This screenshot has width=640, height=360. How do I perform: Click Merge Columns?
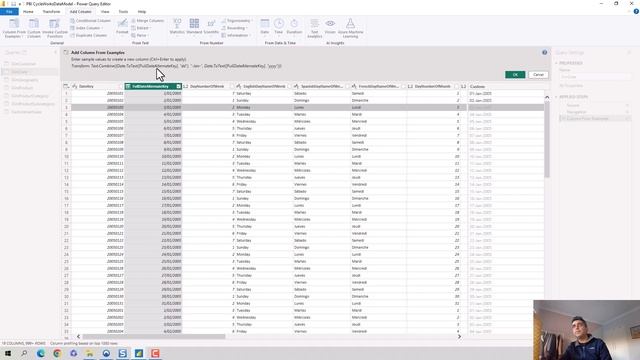[x=147, y=20]
